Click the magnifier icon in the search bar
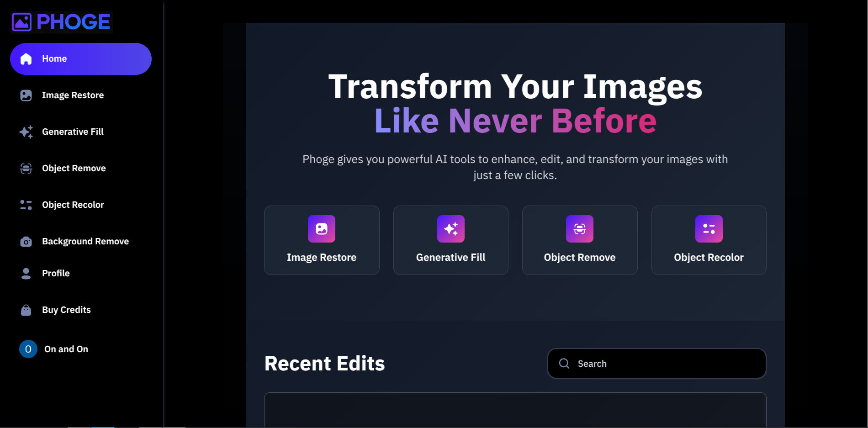Image resolution: width=868 pixels, height=428 pixels. click(564, 363)
